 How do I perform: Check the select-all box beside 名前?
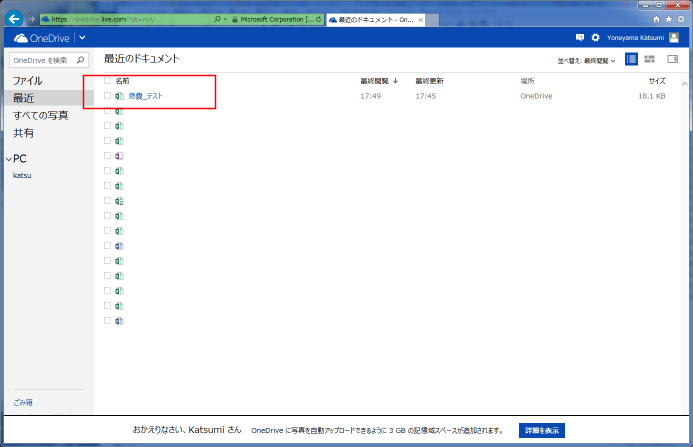tap(107, 80)
